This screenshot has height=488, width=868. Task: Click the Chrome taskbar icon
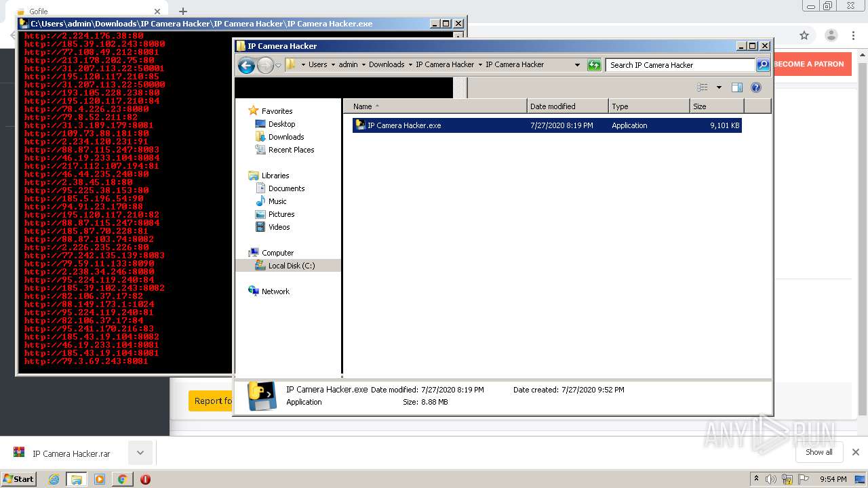pos(122,479)
